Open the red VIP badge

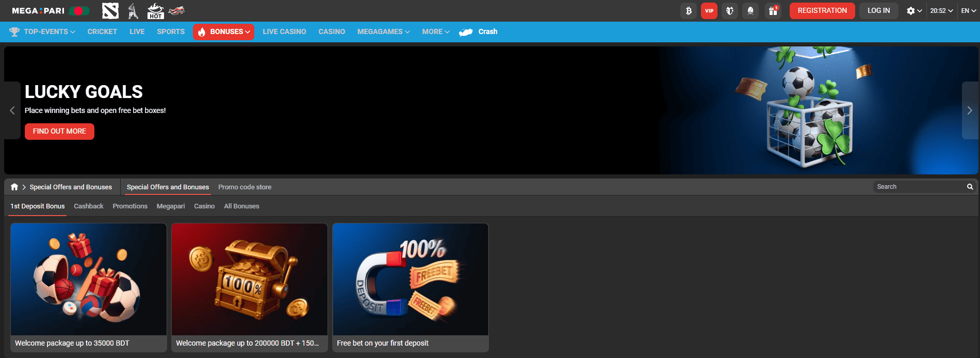709,11
